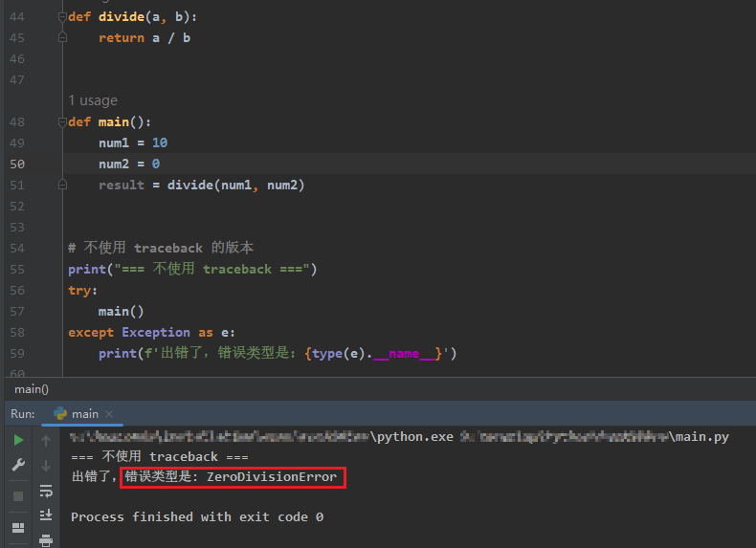756x548 pixels.
Task: Jump up the stack trace arrow
Action: (46, 441)
